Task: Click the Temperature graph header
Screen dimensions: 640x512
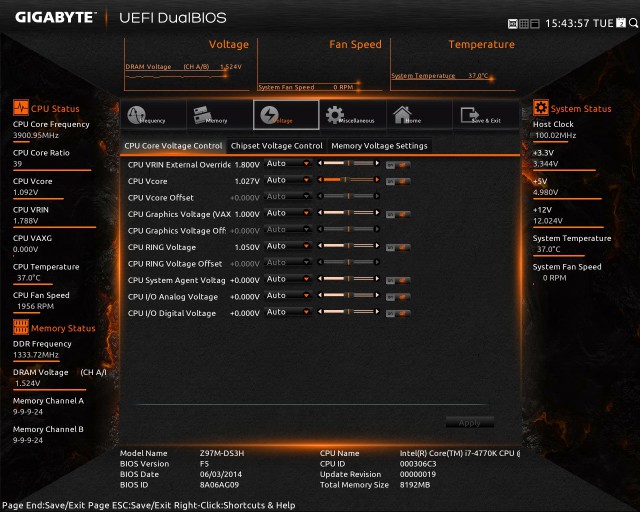Action: pos(481,44)
